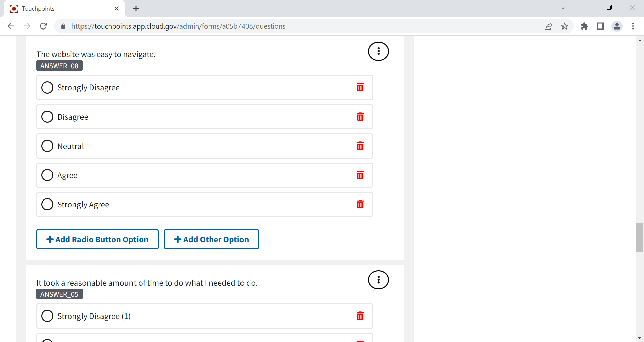
Task: Click trash icon for Strongly Agree
Action: pyautogui.click(x=360, y=204)
